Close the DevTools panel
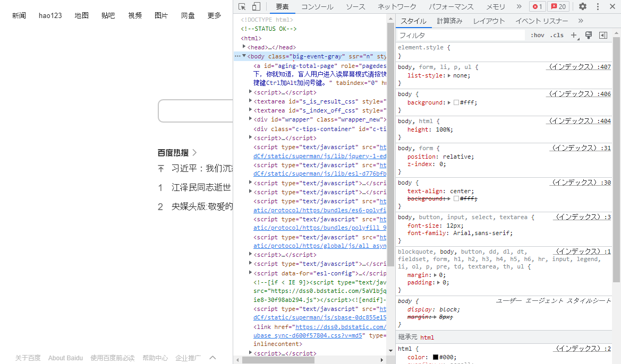Image resolution: width=621 pixels, height=364 pixels. 613,7
